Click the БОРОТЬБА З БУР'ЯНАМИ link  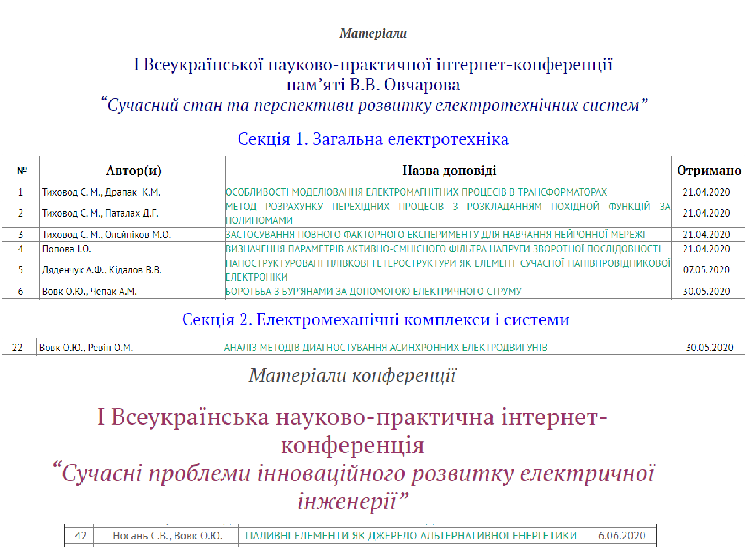[373, 292]
